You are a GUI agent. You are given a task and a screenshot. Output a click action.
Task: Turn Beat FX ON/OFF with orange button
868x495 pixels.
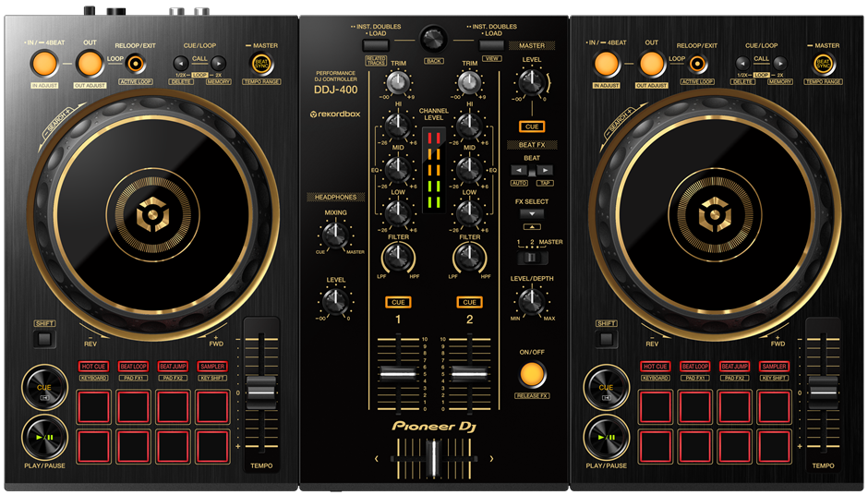tap(532, 375)
